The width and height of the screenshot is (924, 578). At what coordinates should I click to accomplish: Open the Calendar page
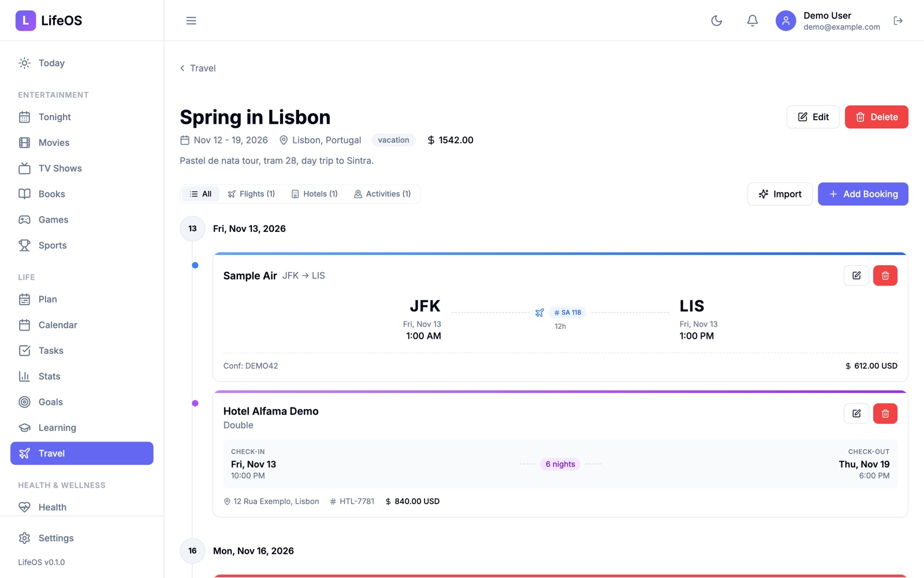click(x=82, y=325)
